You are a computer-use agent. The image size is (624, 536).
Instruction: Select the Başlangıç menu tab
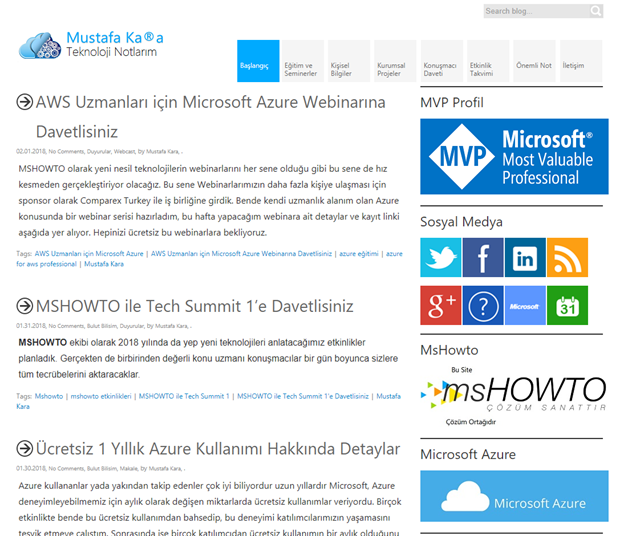258,61
